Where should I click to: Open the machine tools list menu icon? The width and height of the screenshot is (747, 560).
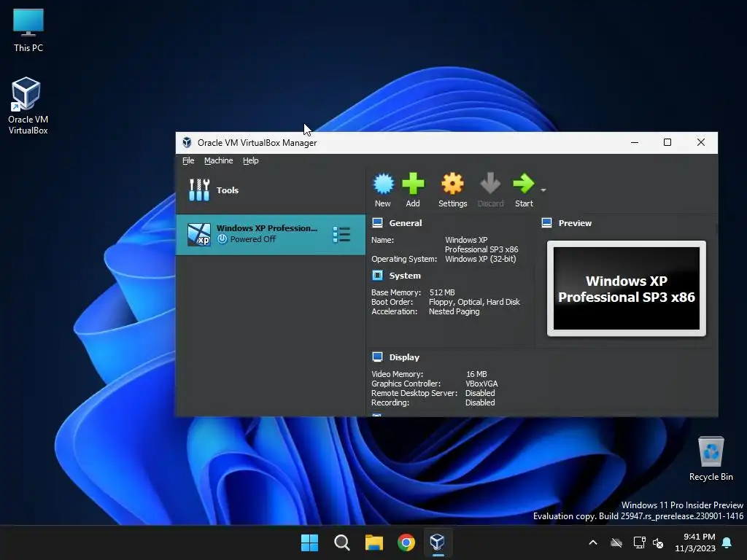click(x=341, y=234)
